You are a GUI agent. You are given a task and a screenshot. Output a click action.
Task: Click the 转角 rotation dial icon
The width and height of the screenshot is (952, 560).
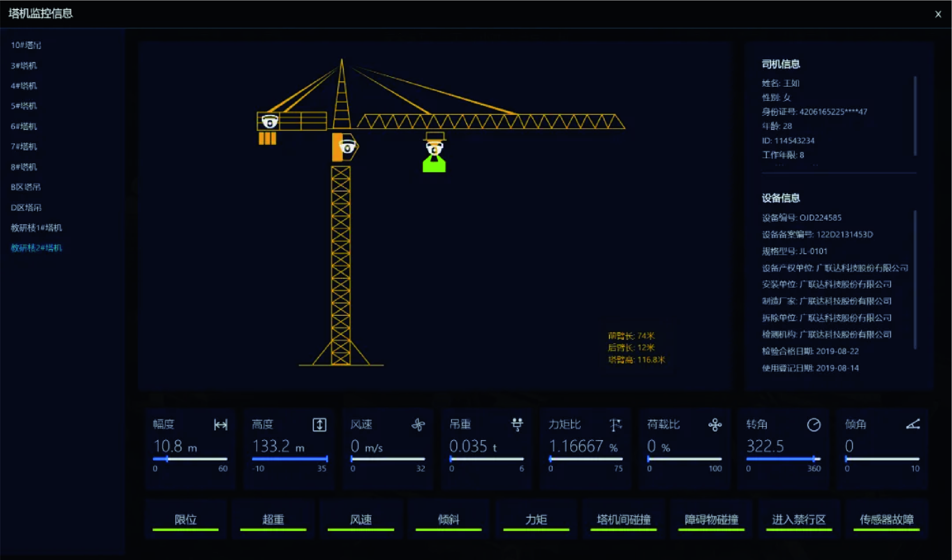point(814,425)
